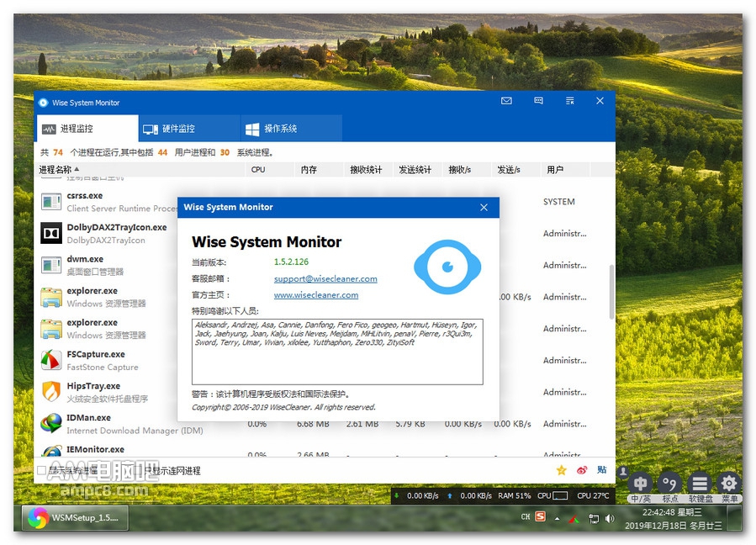Open the 软键盘 soft keyboard icon

point(700,484)
